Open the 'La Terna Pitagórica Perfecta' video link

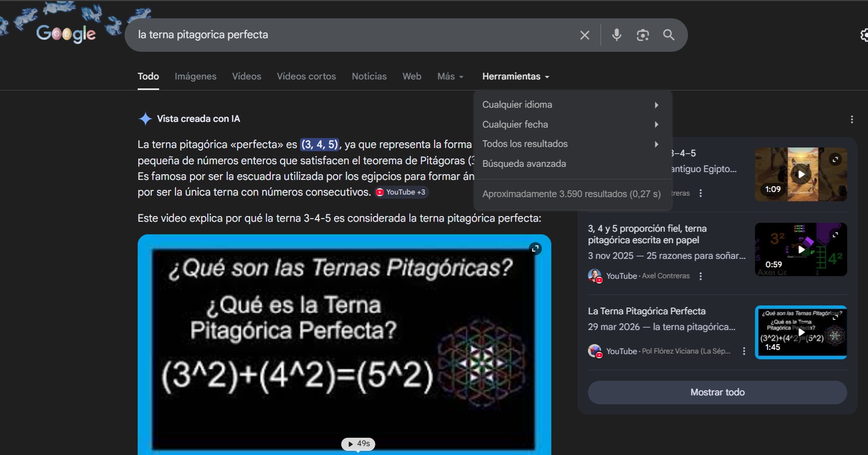click(647, 311)
